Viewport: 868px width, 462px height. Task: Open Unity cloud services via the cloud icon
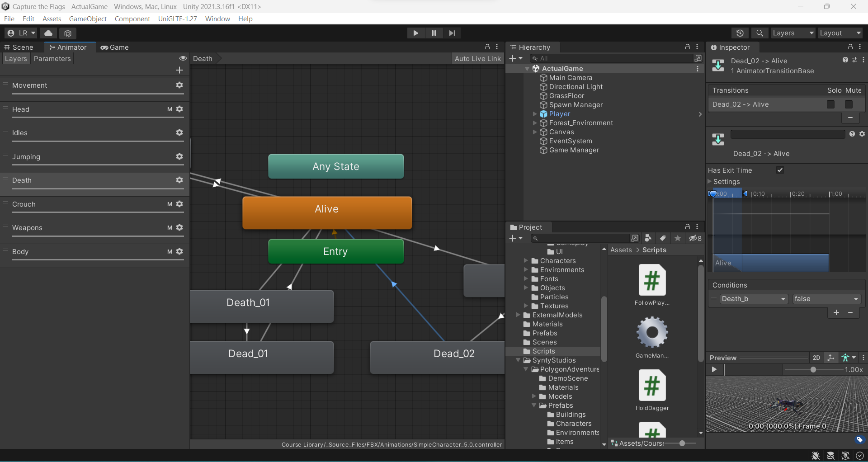(48, 33)
